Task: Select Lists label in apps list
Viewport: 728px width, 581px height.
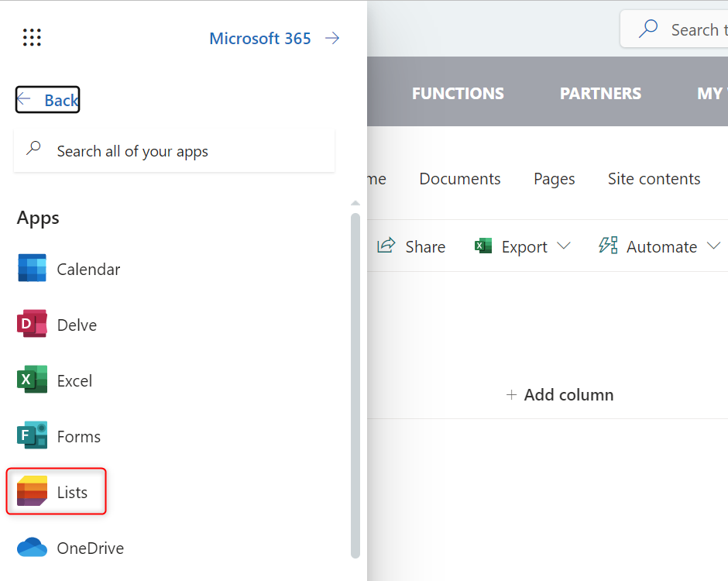Action: [72, 492]
